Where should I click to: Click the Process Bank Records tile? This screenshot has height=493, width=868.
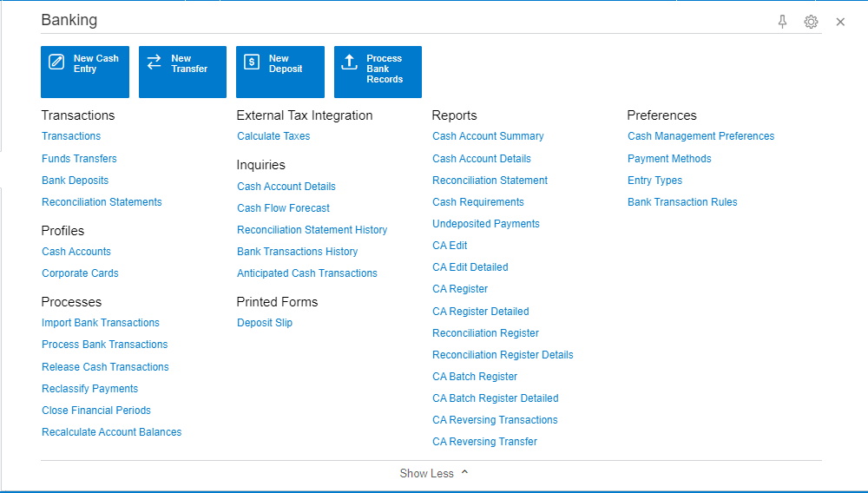tap(378, 72)
